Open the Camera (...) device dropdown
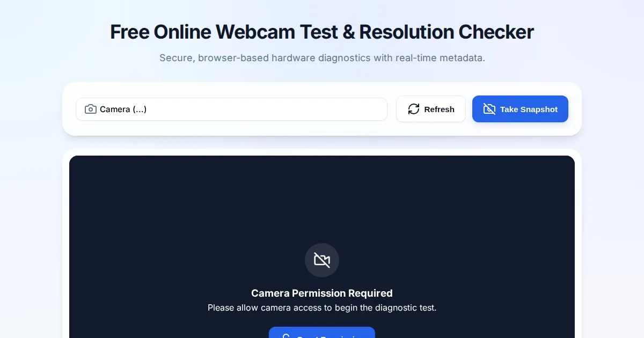Image resolution: width=644 pixels, height=338 pixels. click(231, 109)
